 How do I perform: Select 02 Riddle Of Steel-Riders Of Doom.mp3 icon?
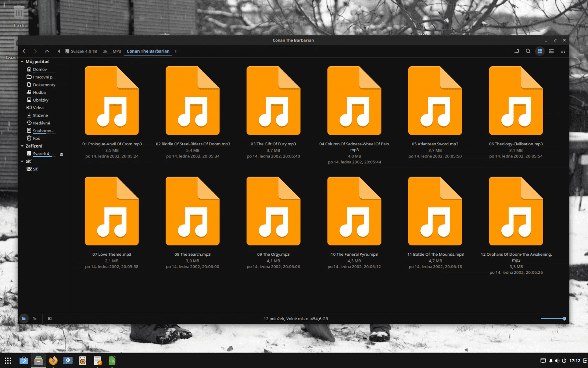click(x=193, y=100)
